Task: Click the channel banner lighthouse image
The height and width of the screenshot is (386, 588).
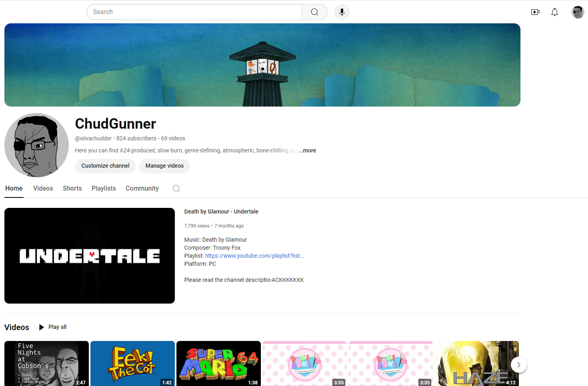Action: tap(262, 65)
